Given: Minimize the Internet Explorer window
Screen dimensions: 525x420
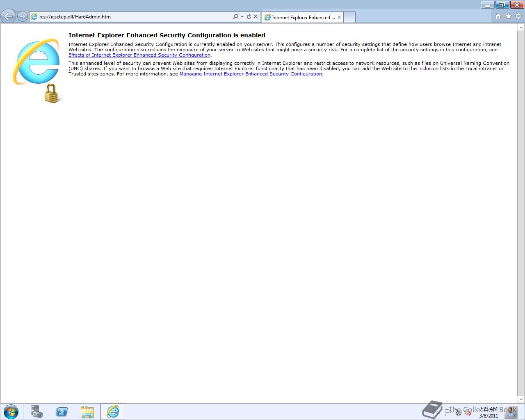Looking at the screenshot, I should [x=488, y=5].
